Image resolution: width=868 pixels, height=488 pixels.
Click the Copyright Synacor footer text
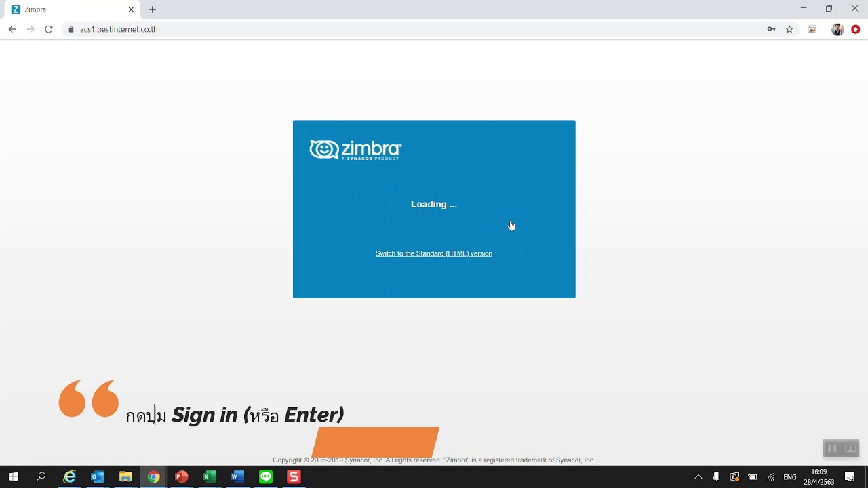pos(434,460)
